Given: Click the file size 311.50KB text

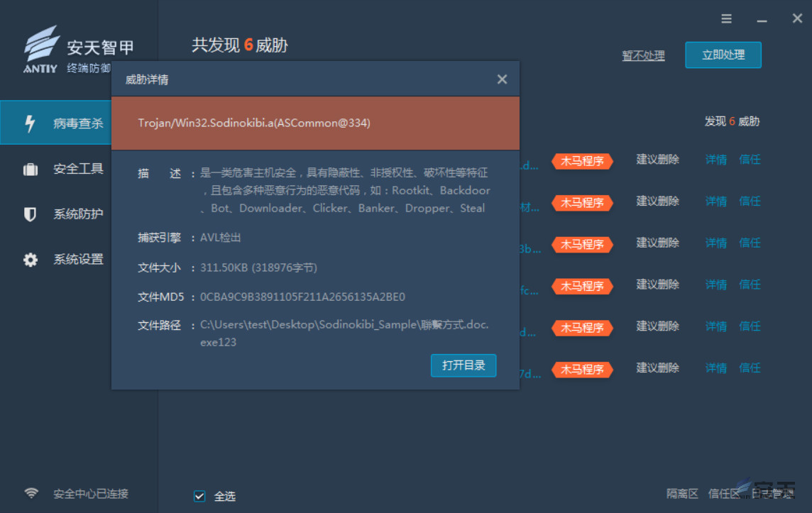Looking at the screenshot, I should tap(258, 267).
